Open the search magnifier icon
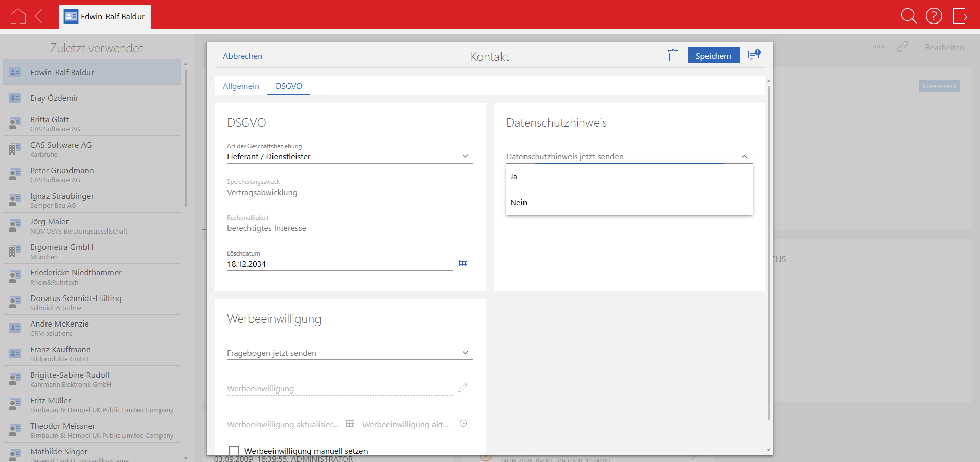980x462 pixels. coord(908,16)
